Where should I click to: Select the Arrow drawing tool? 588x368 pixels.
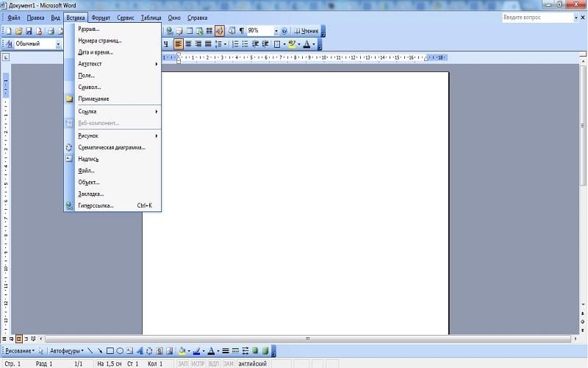100,351
